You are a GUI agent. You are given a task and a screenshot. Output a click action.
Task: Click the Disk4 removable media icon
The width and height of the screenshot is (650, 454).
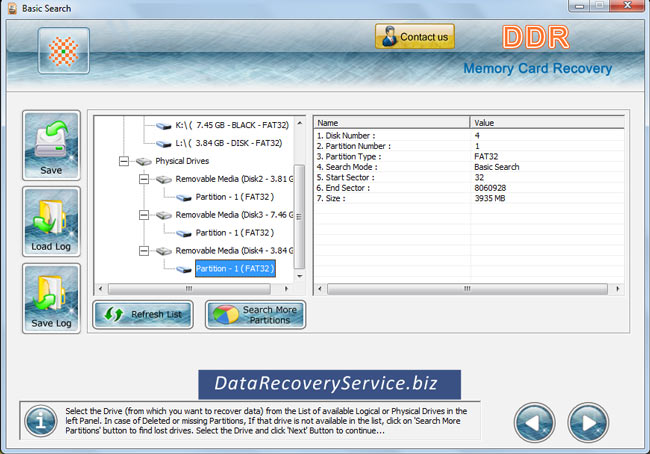click(164, 251)
